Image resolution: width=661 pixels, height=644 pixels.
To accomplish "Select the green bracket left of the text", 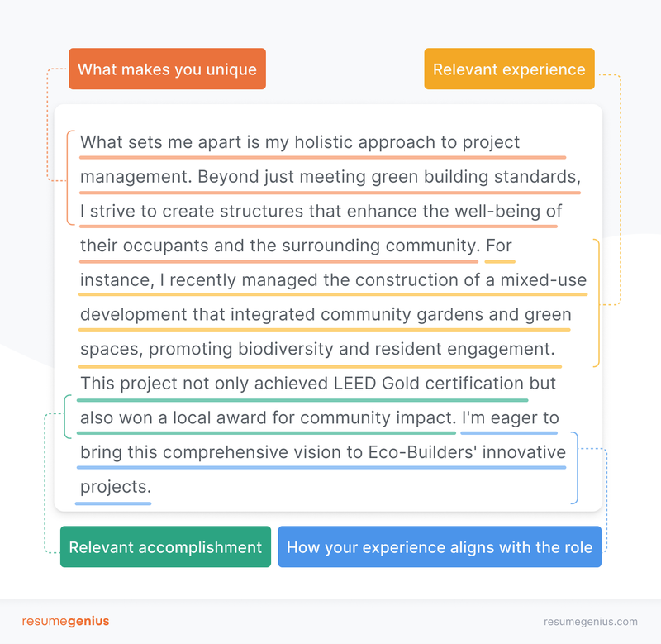I will click(x=66, y=417).
